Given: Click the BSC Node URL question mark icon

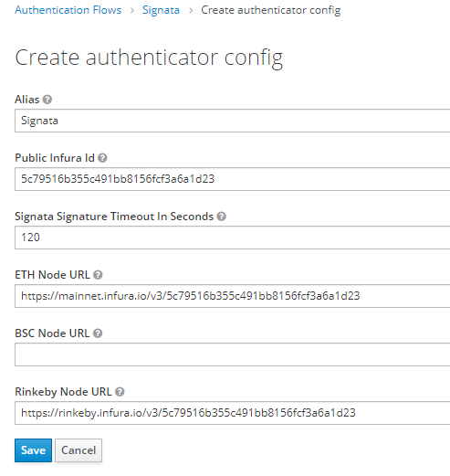Looking at the screenshot, I should point(98,333).
